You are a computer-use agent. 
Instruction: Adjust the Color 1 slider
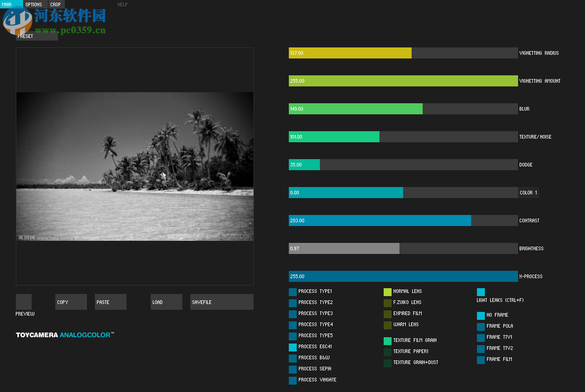tap(403, 192)
